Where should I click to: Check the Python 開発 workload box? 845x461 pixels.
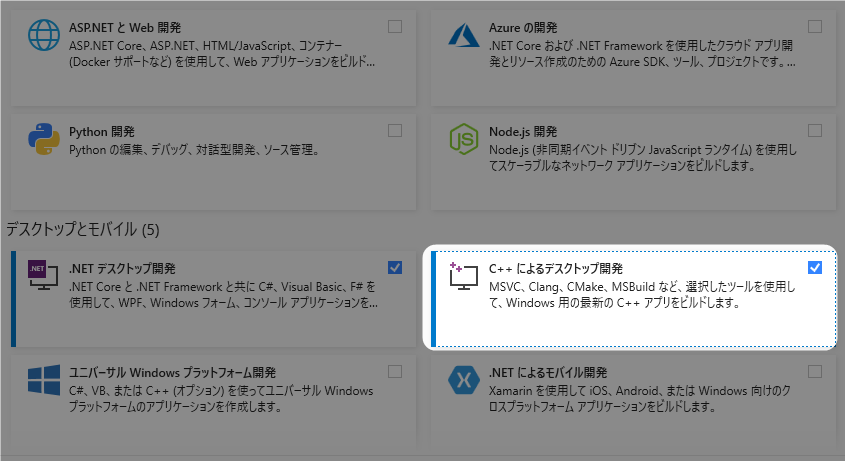(x=395, y=130)
